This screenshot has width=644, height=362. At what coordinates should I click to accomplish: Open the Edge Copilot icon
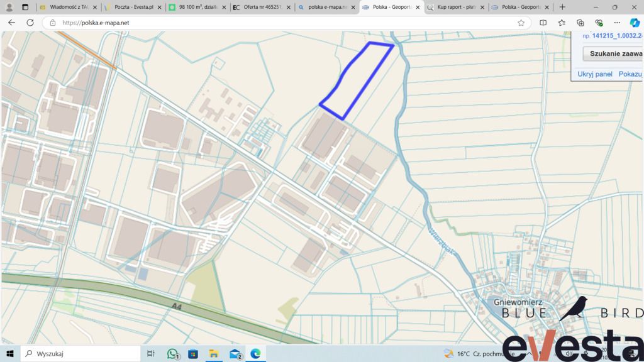click(x=635, y=23)
